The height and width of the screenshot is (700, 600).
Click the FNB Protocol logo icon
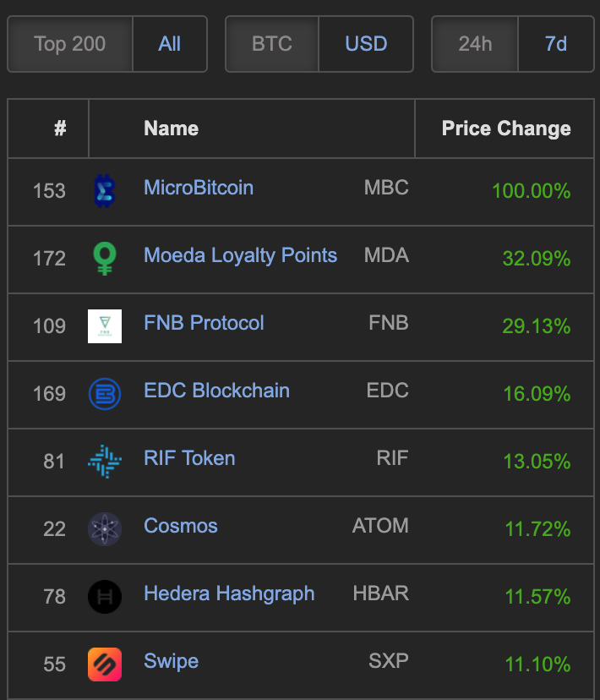[105, 326]
